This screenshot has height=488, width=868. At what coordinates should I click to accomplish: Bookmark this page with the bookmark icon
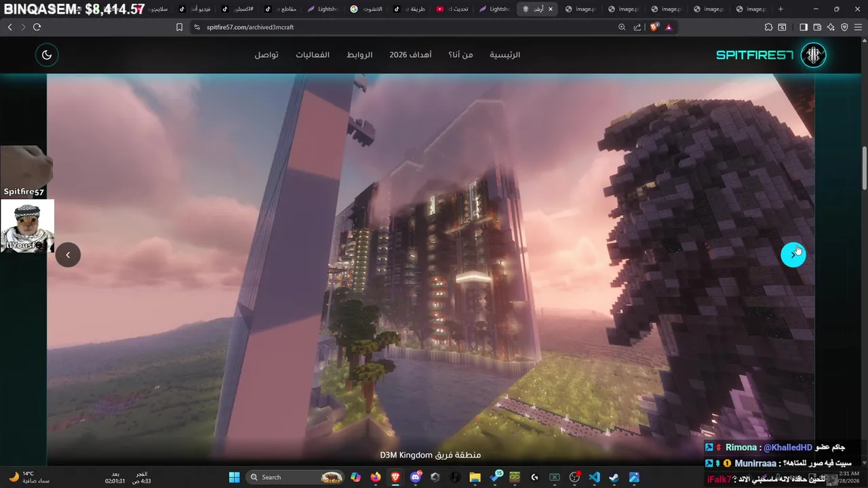179,27
